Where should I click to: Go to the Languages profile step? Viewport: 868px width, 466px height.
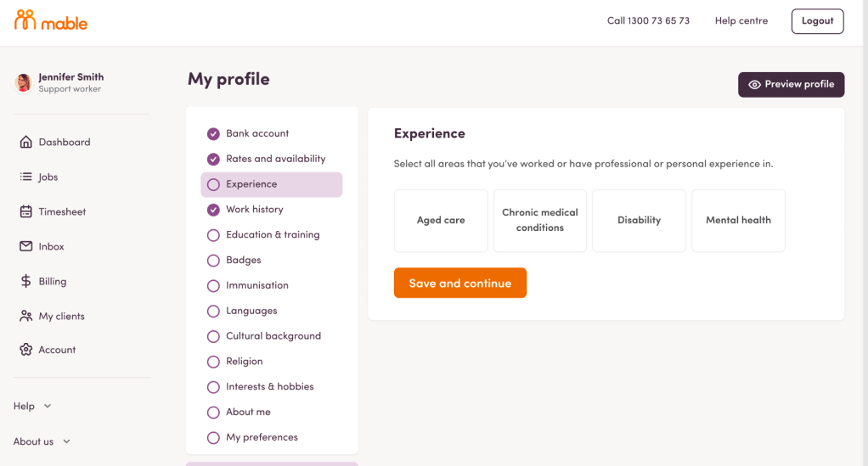(251, 311)
